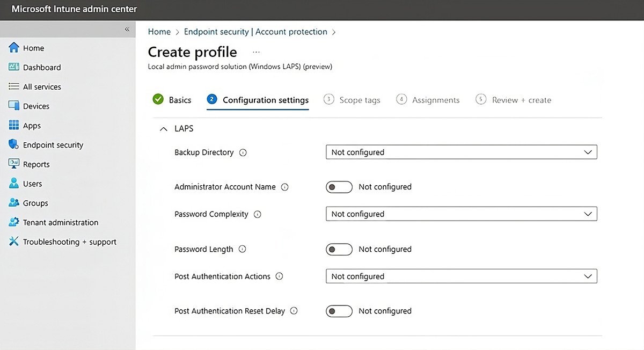Open the Backup Directory dropdown

pyautogui.click(x=461, y=152)
